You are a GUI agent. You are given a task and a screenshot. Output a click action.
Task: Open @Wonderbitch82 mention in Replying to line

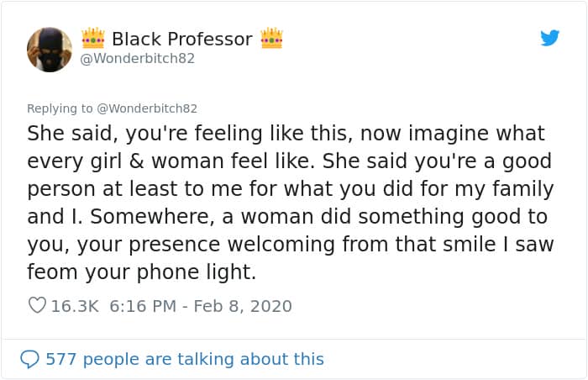click(x=145, y=108)
